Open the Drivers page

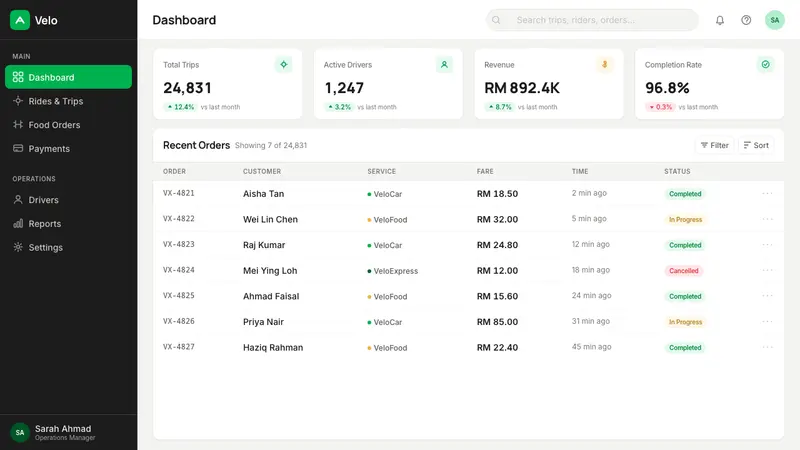click(68, 200)
